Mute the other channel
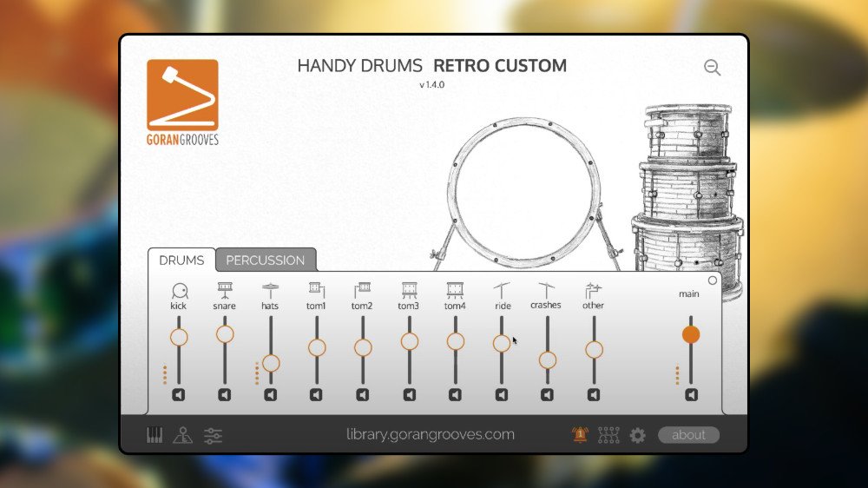Image resolution: width=868 pixels, height=488 pixels. tap(594, 395)
